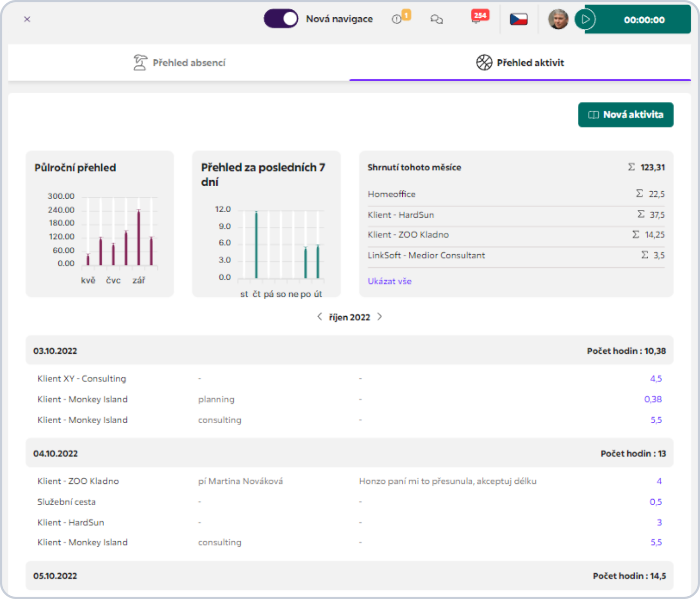
Task: Select Homeoffice summary row
Action: (x=516, y=194)
